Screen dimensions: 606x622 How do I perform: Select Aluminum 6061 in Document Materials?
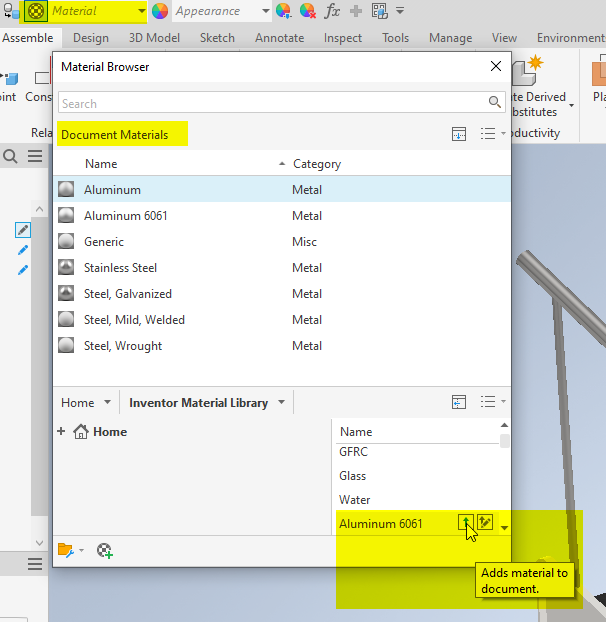coord(282,215)
